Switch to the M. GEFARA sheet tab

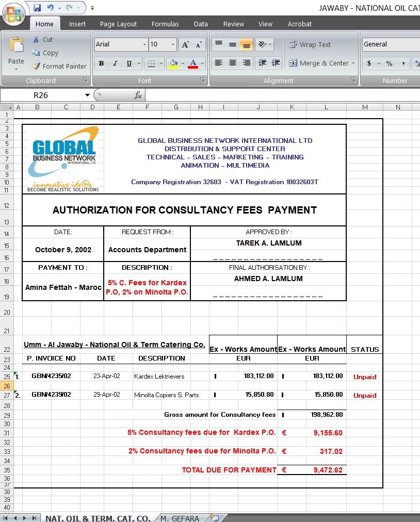coord(180,518)
